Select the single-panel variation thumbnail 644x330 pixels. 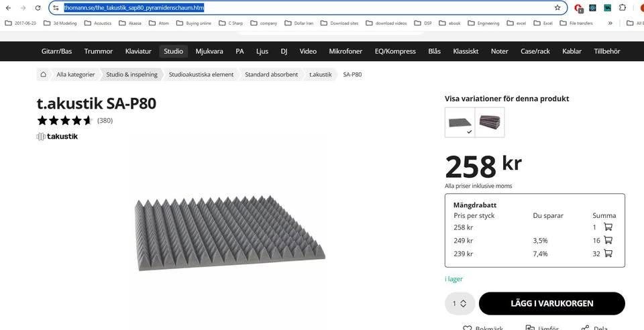coord(460,122)
